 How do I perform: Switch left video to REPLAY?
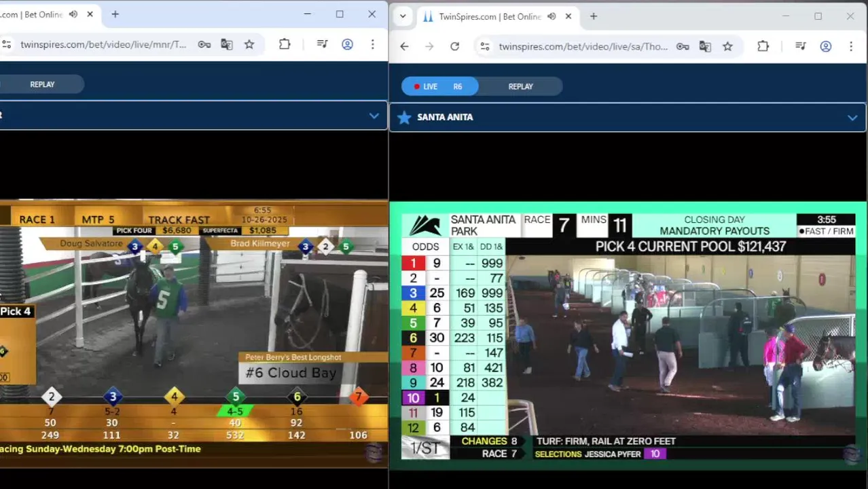coord(42,84)
